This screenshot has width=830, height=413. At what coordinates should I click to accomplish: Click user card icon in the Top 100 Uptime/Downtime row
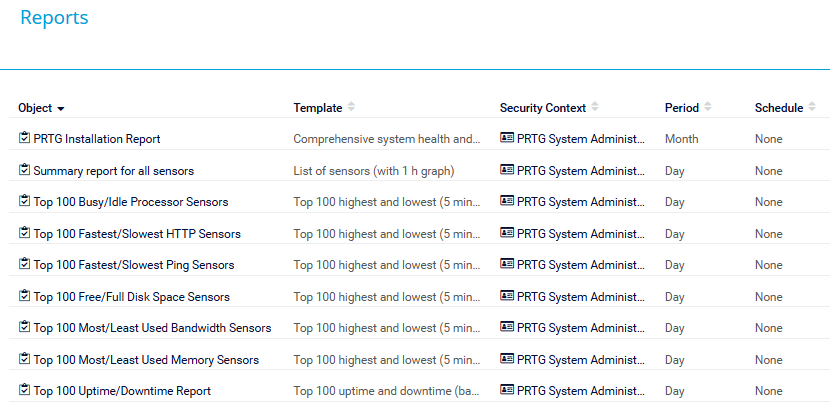(x=507, y=390)
